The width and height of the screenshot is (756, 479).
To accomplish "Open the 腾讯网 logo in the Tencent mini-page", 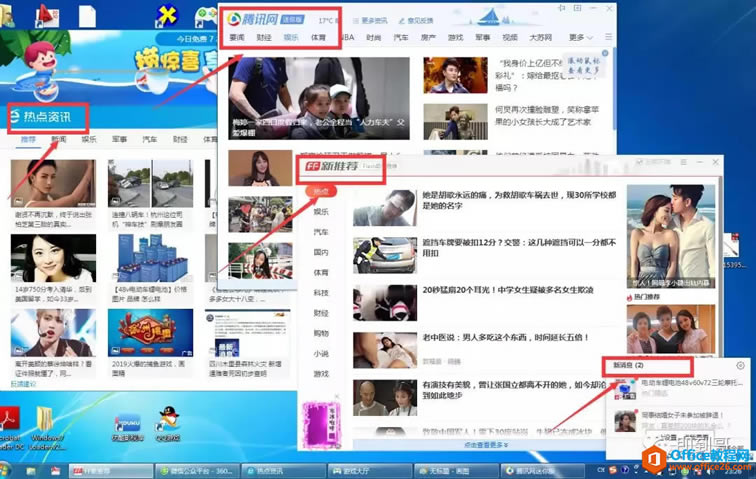I will [x=253, y=19].
